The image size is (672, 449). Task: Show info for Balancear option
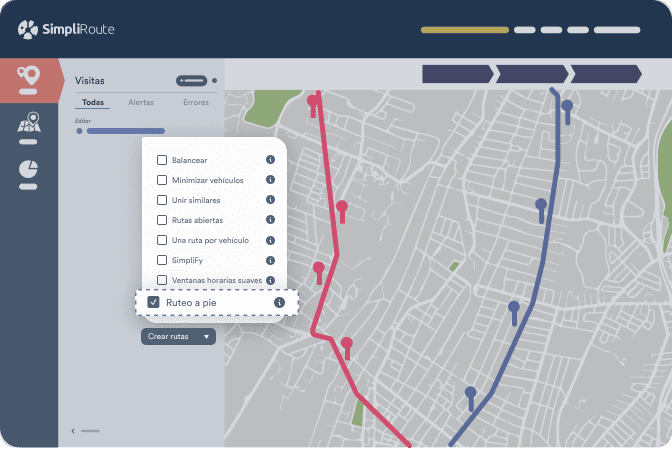click(x=270, y=159)
